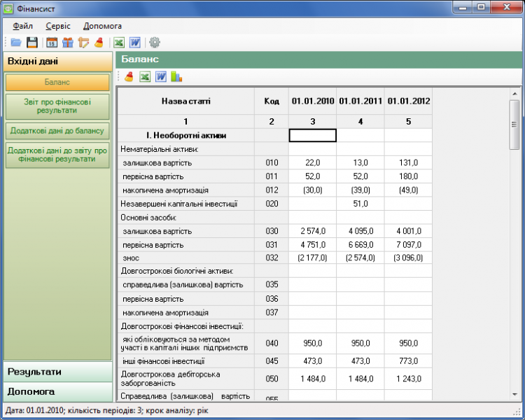Click the bar chart icon in Баланс toolbar
The height and width of the screenshot is (420, 525).
point(176,77)
